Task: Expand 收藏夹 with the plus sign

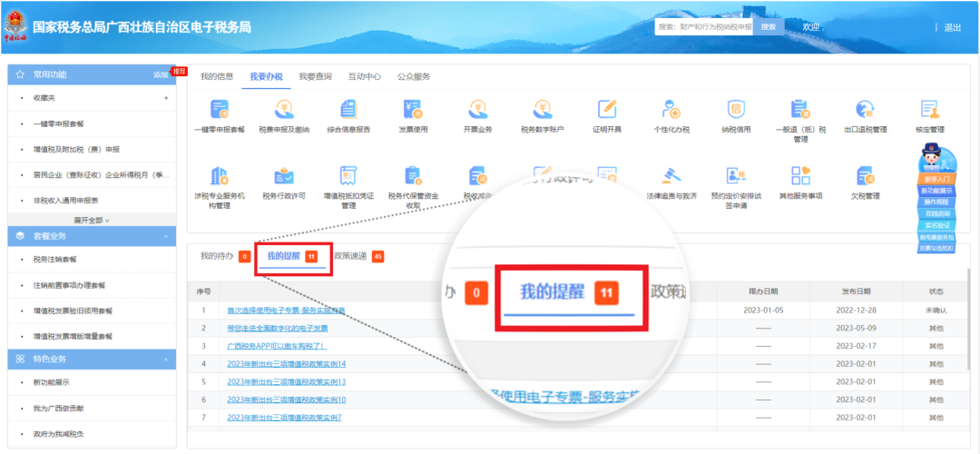Action: pos(165,98)
